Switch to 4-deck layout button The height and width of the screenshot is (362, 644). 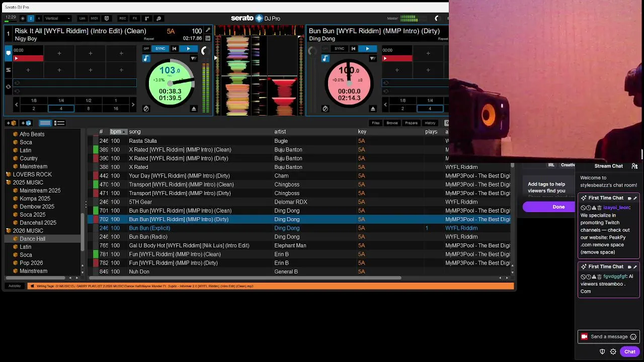(39, 19)
